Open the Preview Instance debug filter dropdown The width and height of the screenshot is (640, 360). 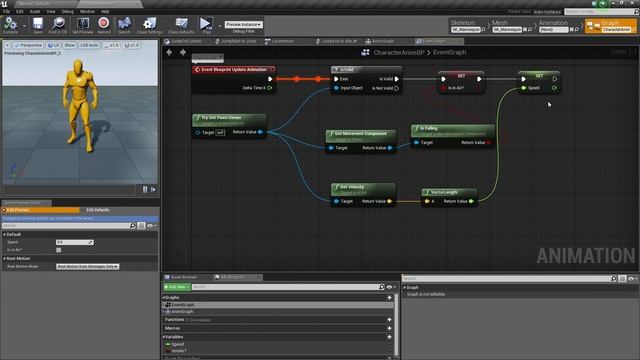click(x=244, y=24)
